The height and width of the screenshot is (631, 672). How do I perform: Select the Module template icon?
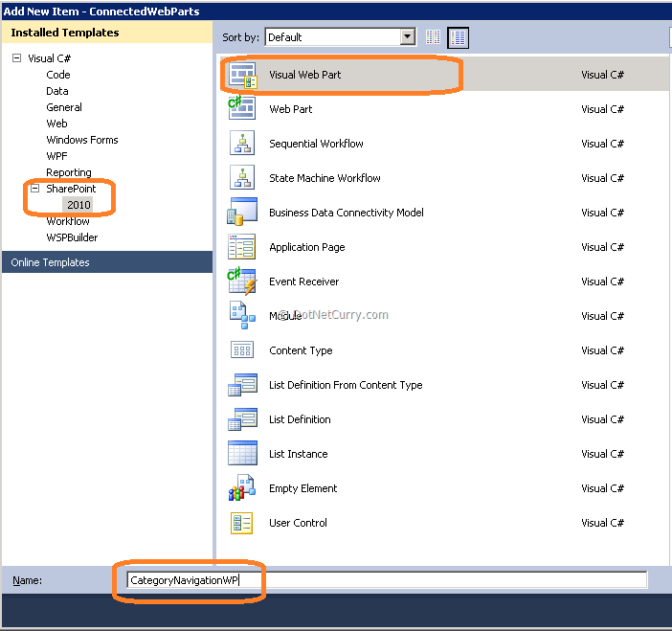tap(242, 315)
